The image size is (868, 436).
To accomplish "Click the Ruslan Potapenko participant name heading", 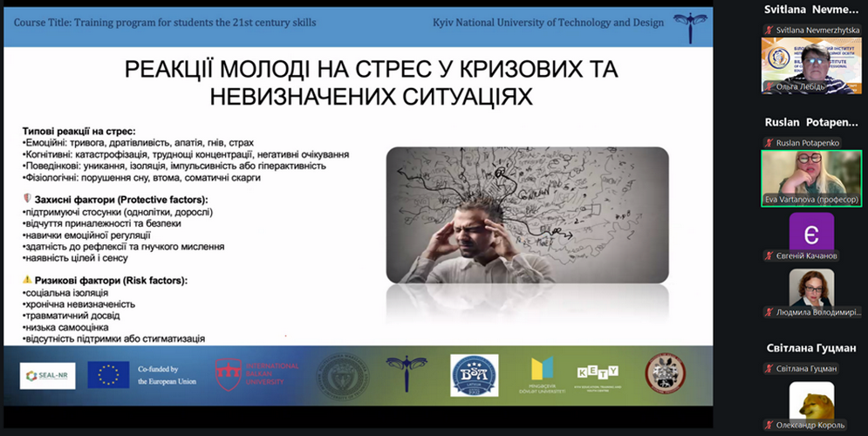I will tap(811, 122).
